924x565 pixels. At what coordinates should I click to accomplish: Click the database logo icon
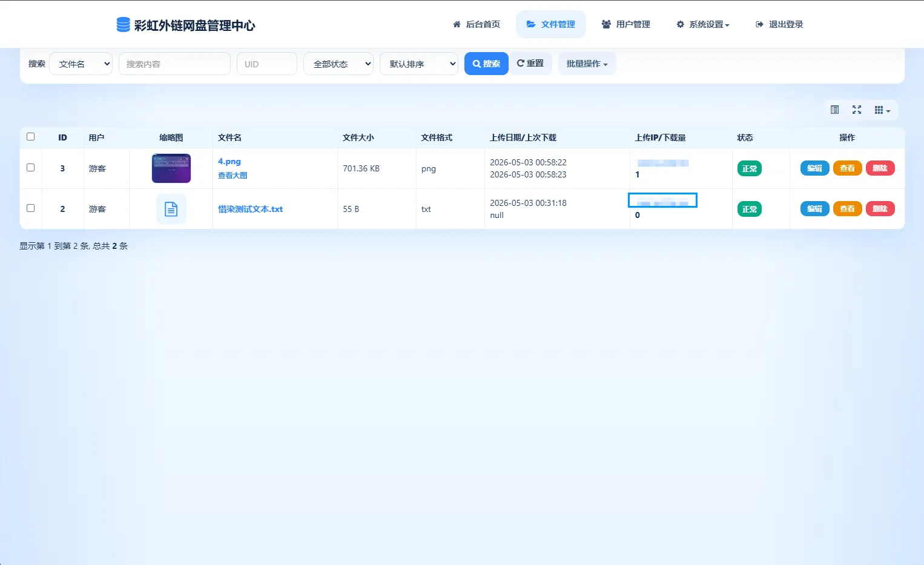click(x=123, y=25)
